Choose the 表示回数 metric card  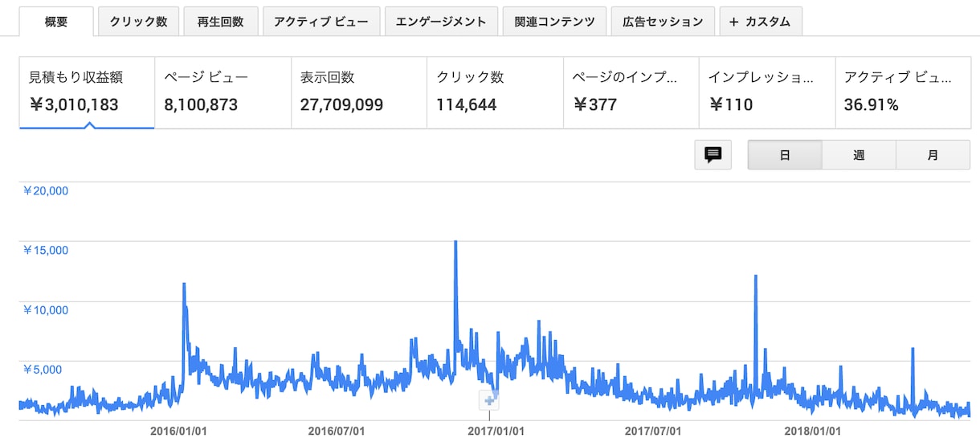[359, 92]
